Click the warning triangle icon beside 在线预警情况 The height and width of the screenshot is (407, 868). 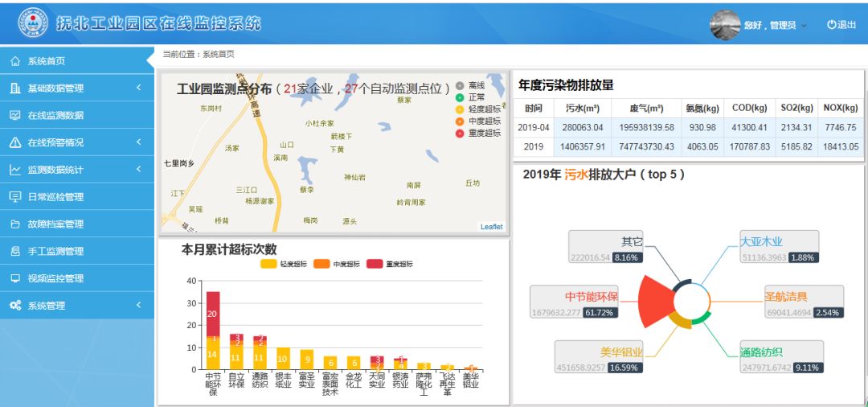[x=15, y=143]
